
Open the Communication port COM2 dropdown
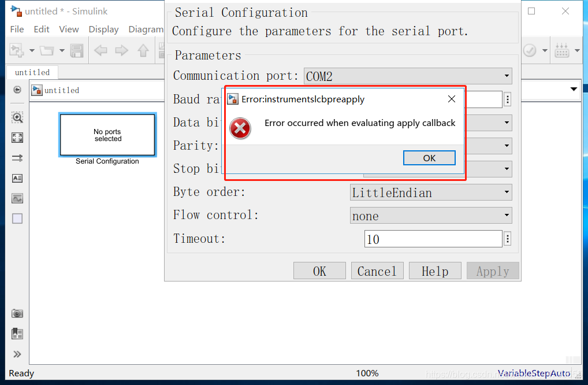coord(408,76)
